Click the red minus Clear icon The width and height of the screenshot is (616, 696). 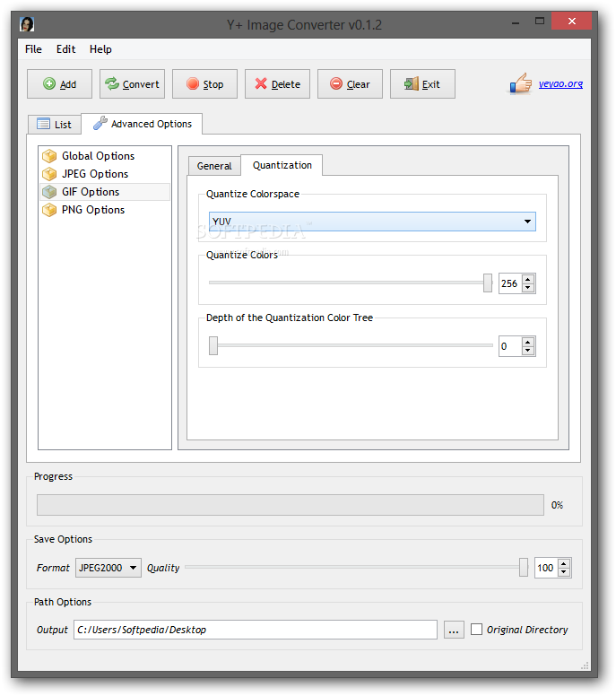coord(336,83)
